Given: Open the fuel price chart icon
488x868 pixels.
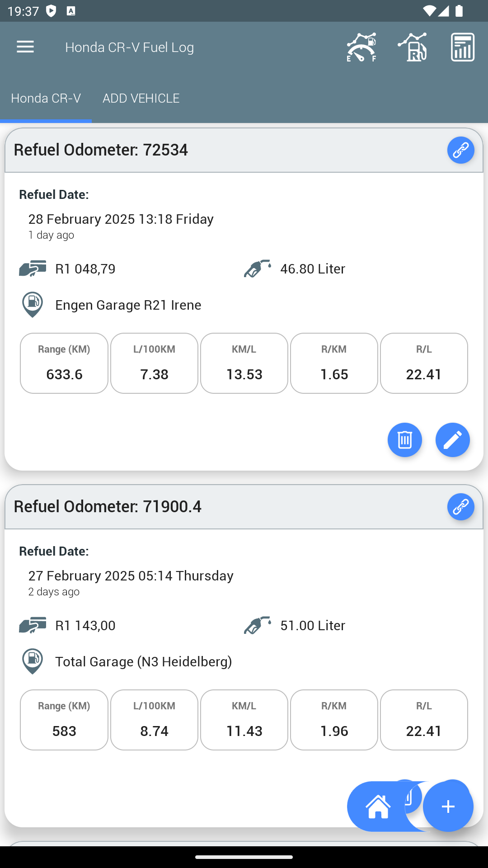Looking at the screenshot, I should [x=412, y=47].
